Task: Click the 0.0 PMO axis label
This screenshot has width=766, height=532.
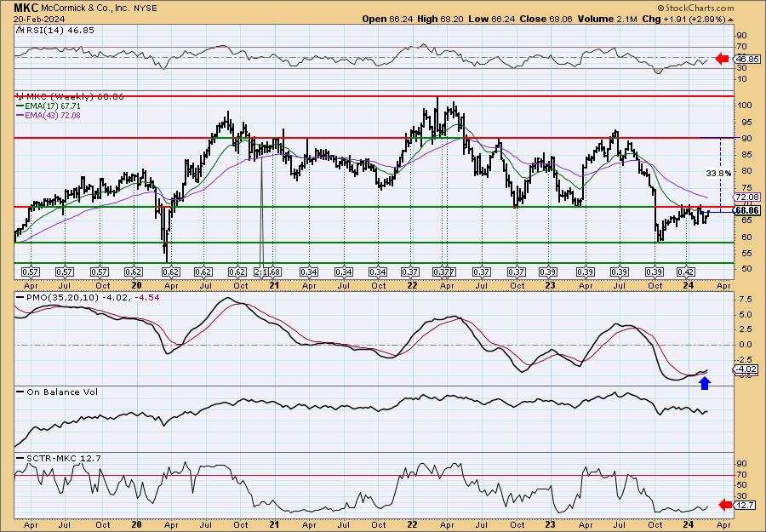Action: tap(744, 345)
